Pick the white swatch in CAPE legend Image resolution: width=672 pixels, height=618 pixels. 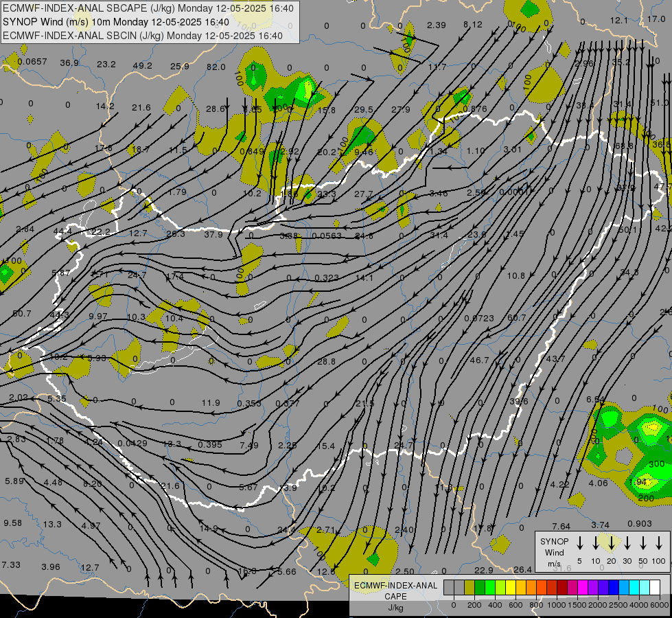(x=655, y=587)
